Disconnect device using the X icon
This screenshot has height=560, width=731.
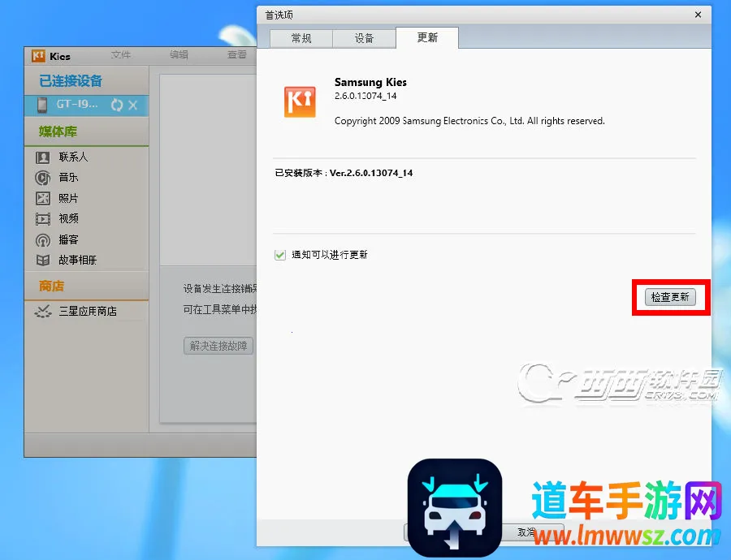click(x=133, y=106)
